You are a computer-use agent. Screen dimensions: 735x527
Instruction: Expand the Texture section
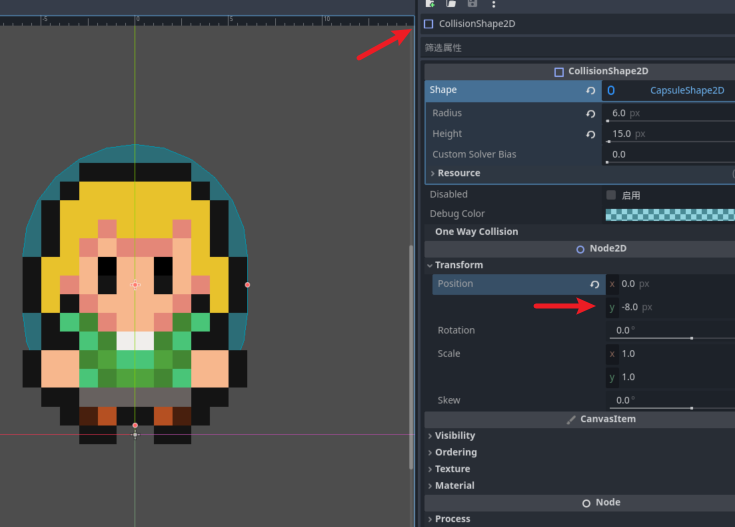pos(452,469)
